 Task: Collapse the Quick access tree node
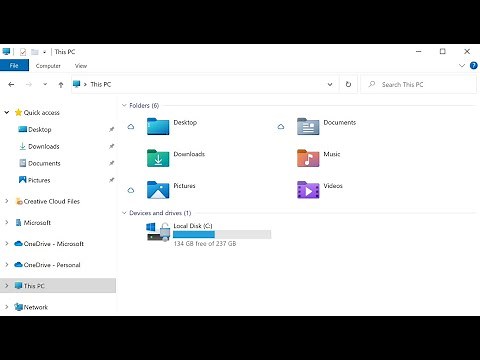click(x=6, y=112)
